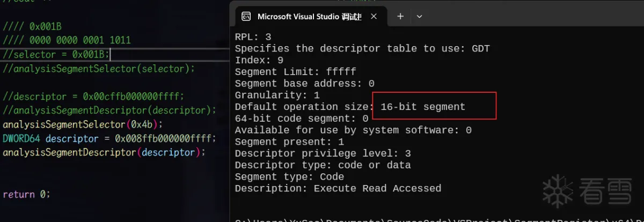Close the Microsoft Visual Studio console tab
Screen dimensions: 644x222
(x=374, y=16)
